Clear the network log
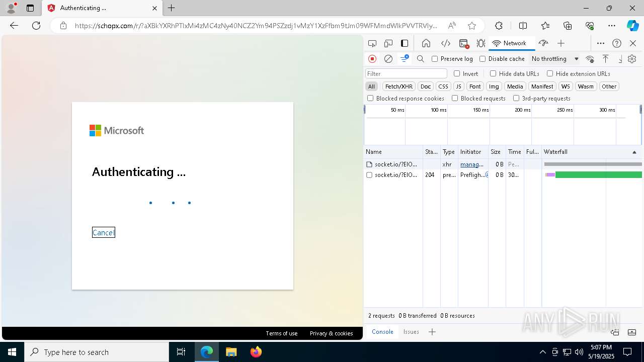Viewport: 644px width, 362px height. 388,59
